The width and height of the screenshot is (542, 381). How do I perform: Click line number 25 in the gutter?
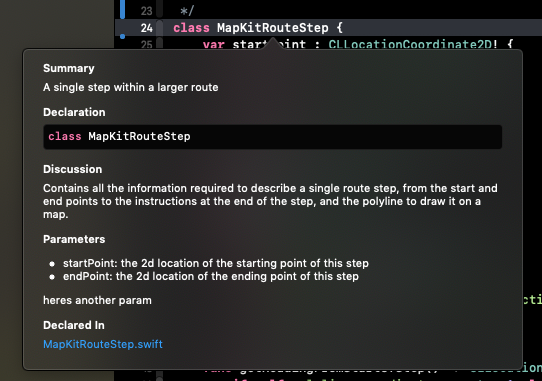point(147,44)
